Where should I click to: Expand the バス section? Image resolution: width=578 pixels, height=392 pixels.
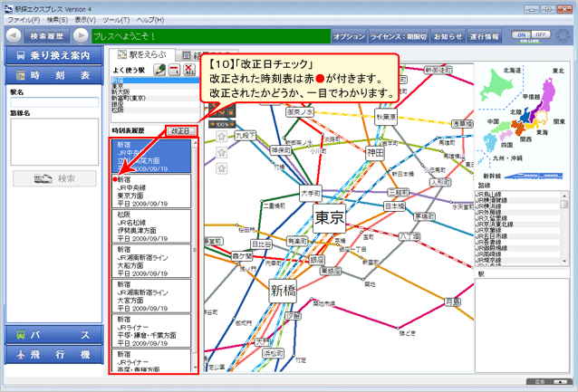click(50, 335)
